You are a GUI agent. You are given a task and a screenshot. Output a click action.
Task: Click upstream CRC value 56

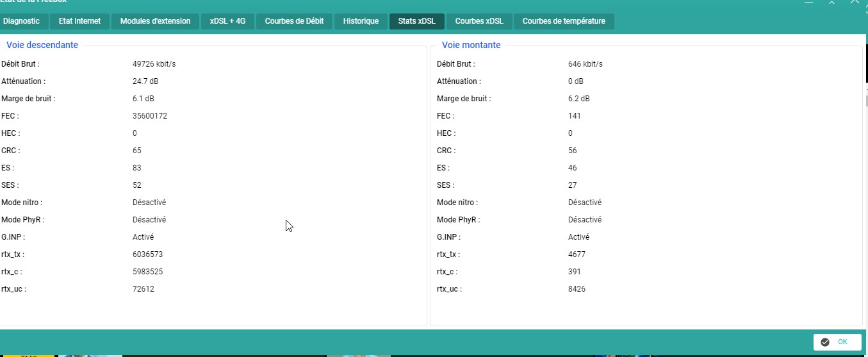(x=572, y=151)
